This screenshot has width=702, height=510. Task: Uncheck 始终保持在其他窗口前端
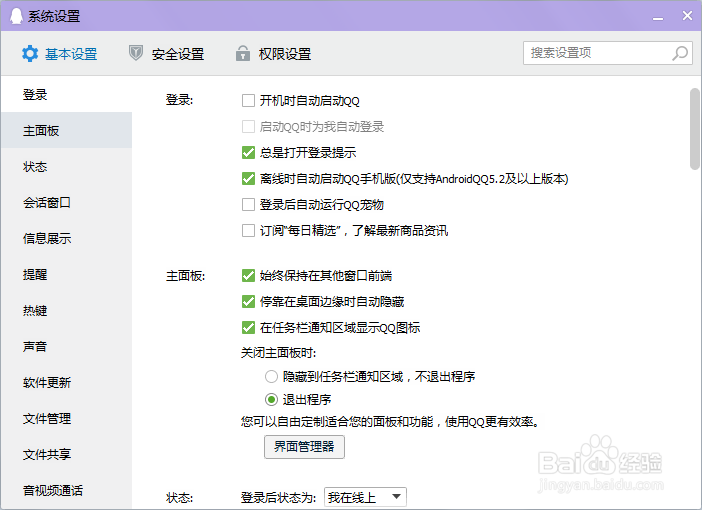248,275
